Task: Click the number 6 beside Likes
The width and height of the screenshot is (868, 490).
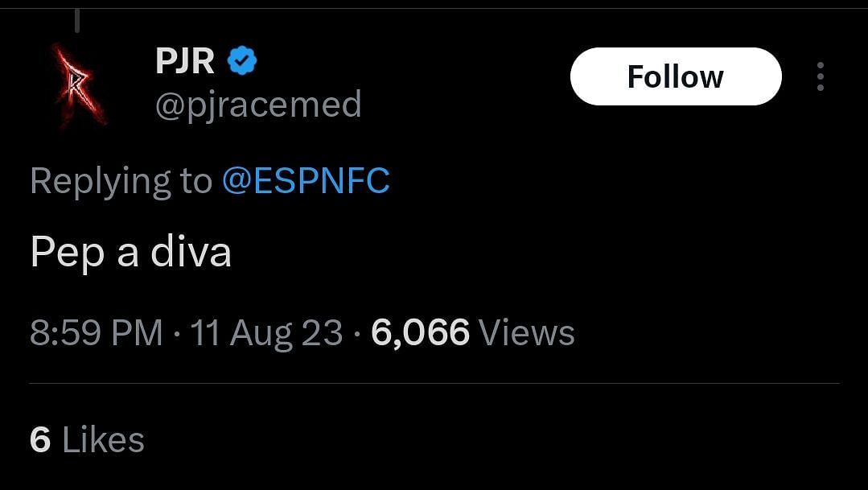Action: (40, 440)
